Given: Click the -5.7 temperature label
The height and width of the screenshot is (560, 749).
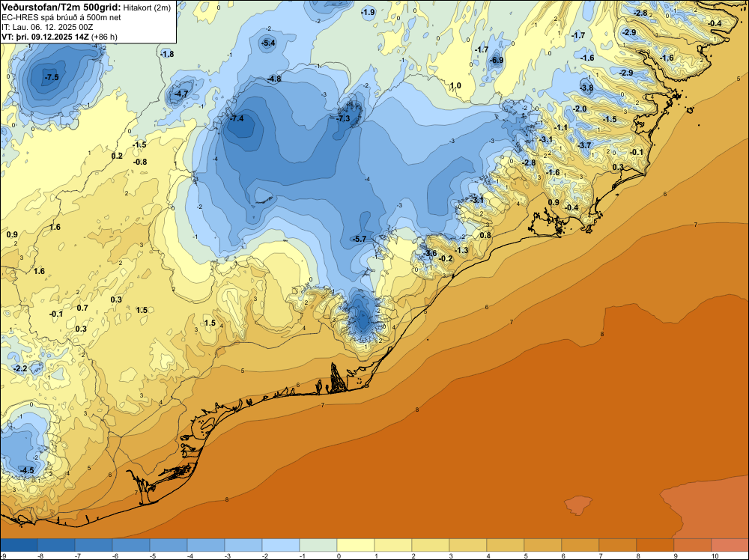Looking at the screenshot, I should 359,239.
